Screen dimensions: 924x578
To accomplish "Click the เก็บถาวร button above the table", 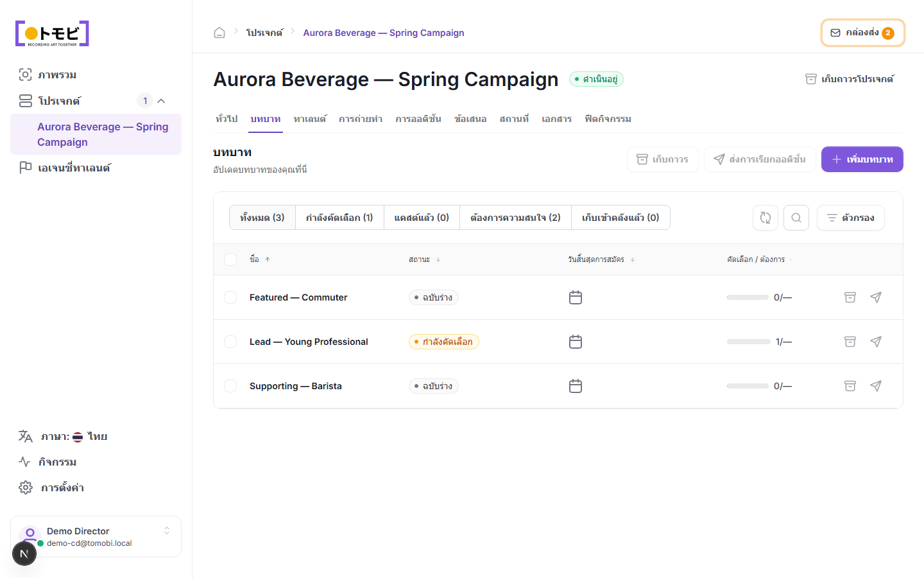I will coord(663,159).
